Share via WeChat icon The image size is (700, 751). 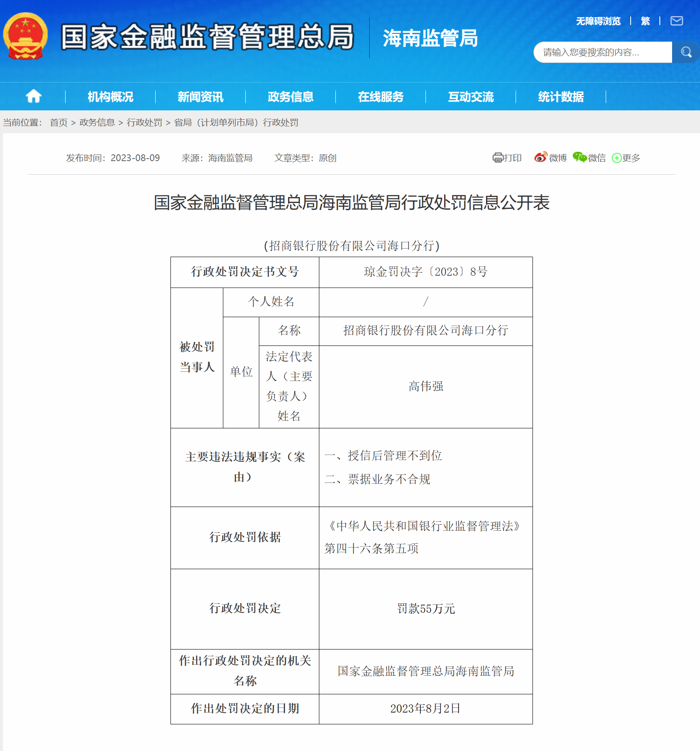[580, 157]
